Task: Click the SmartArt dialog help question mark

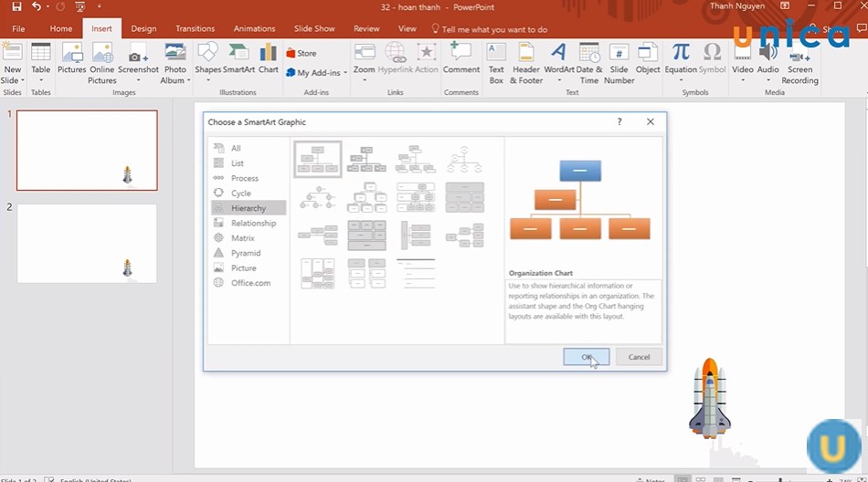Action: pyautogui.click(x=619, y=121)
